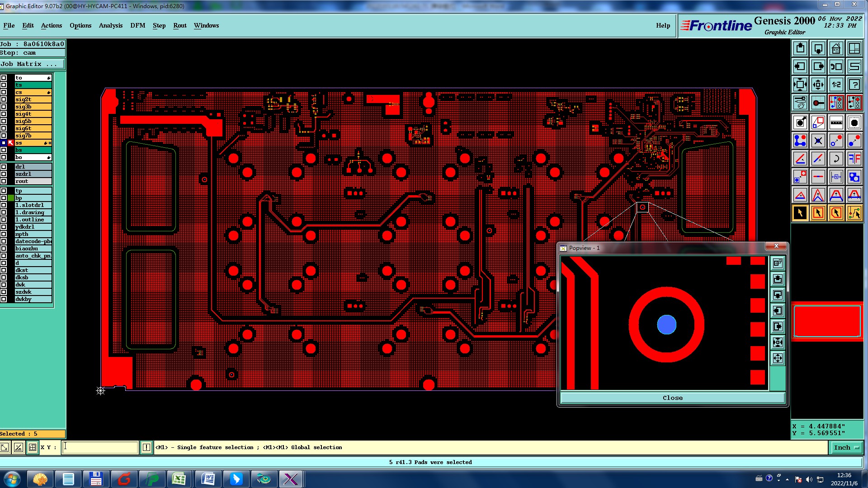Click the octagon area-select icon
Image resolution: width=868 pixels, height=488 pixels.
pyautogui.click(x=854, y=122)
